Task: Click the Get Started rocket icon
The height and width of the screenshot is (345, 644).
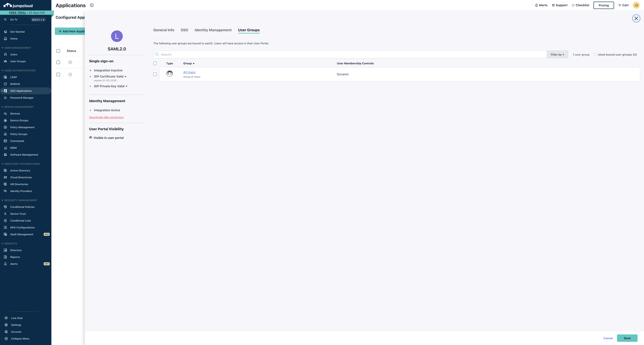Action: pyautogui.click(x=5, y=32)
